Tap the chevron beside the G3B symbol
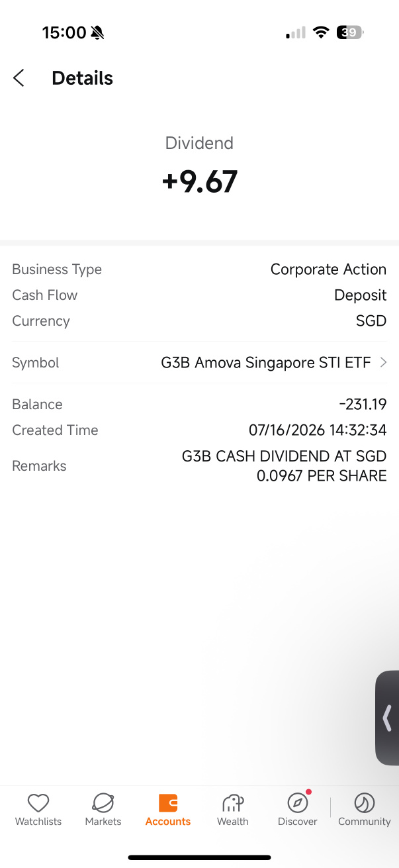 pyautogui.click(x=383, y=362)
